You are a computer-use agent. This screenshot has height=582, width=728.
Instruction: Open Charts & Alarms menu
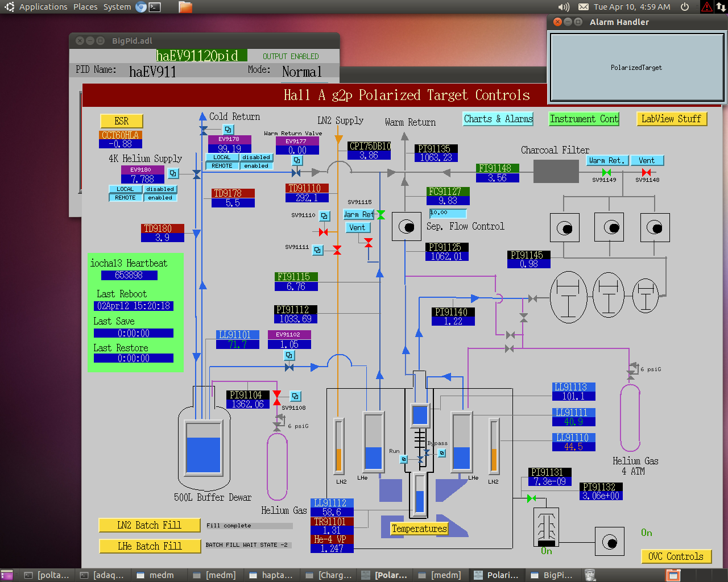[x=498, y=119]
